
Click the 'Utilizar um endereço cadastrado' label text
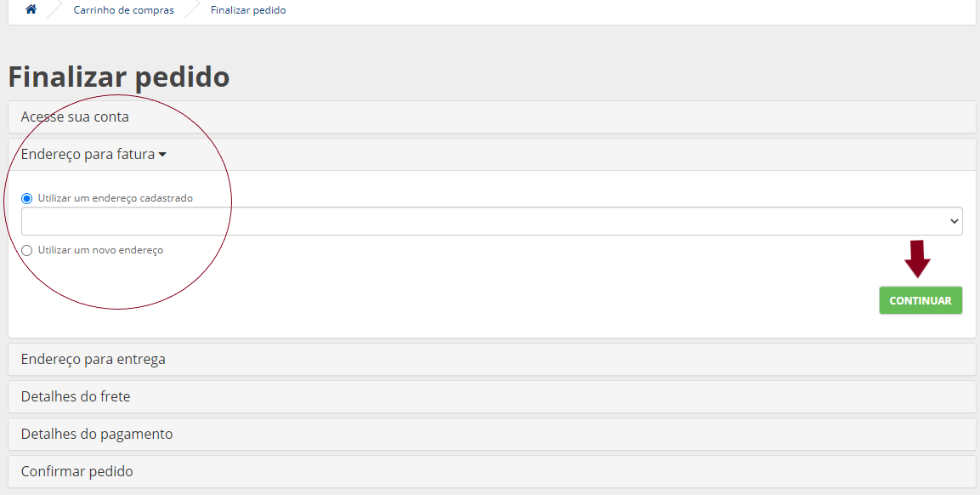[x=116, y=198]
